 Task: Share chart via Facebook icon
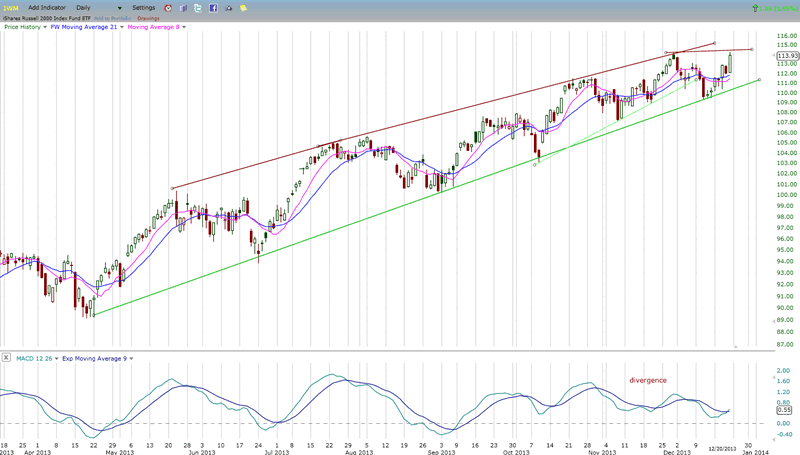213,7
